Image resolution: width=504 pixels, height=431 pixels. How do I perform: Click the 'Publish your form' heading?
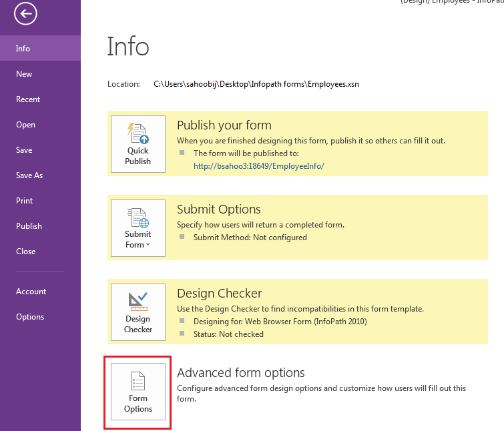click(x=224, y=125)
